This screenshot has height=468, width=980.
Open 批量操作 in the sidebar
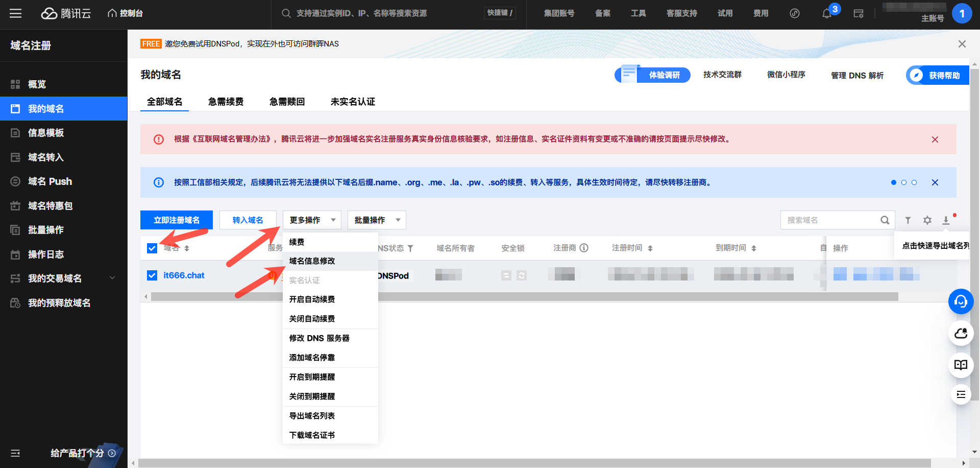[x=64, y=230]
